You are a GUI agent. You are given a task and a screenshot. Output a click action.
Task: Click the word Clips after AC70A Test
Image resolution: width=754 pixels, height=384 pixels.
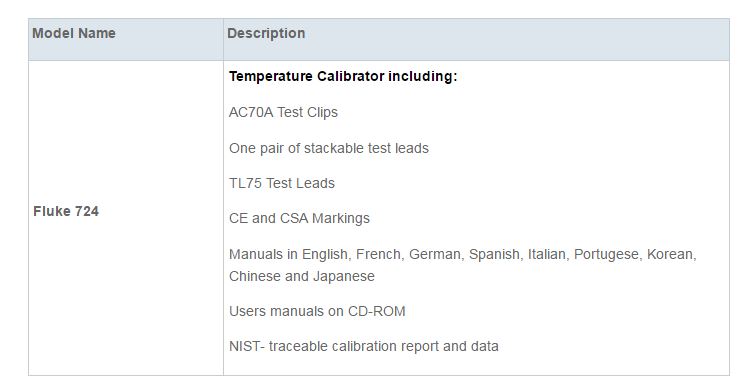(322, 112)
